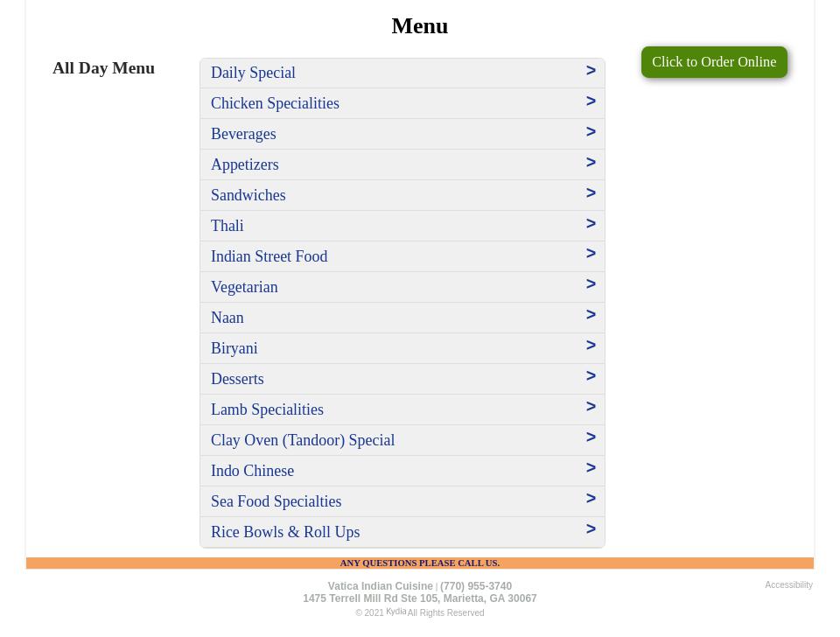Select the Desserts category

[x=237, y=379]
